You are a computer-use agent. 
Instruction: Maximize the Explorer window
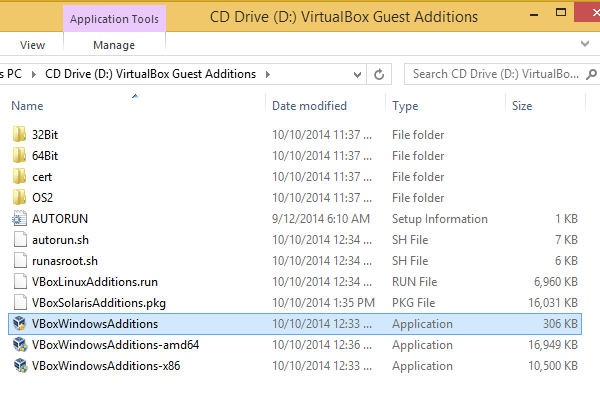[561, 13]
